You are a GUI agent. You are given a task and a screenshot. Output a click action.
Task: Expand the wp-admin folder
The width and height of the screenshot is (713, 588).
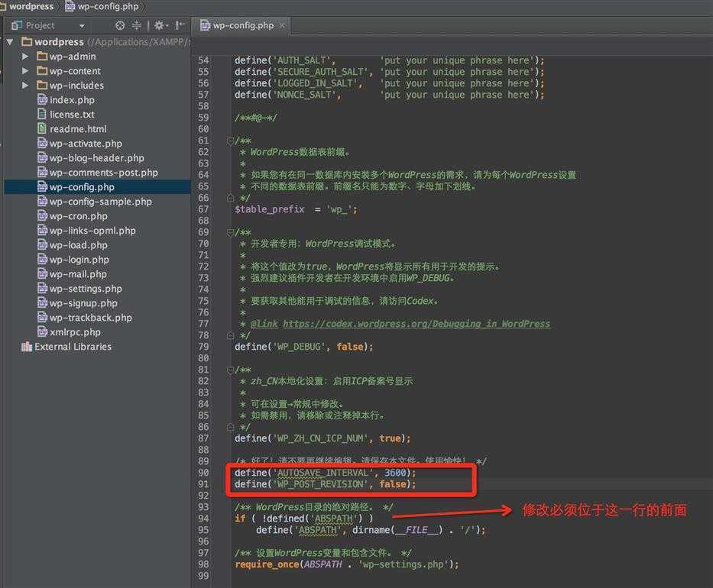(25, 57)
